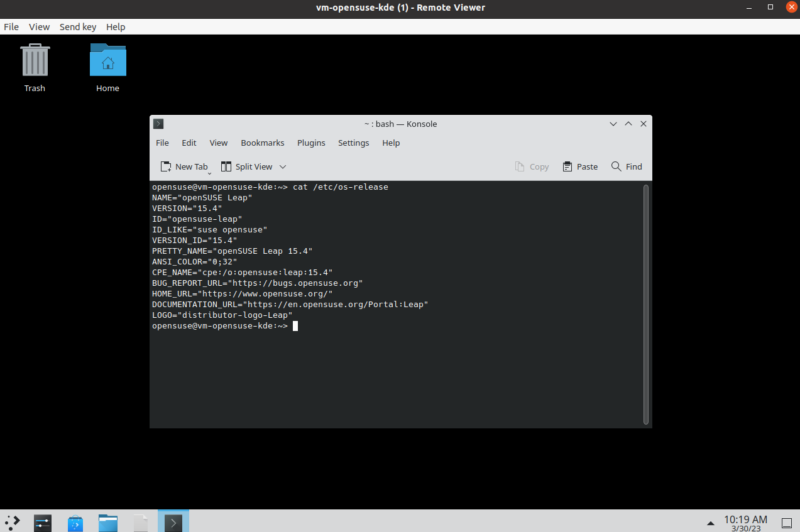The image size is (800, 532).
Task: Click the Konsole window icon in title bar
Action: (159, 124)
